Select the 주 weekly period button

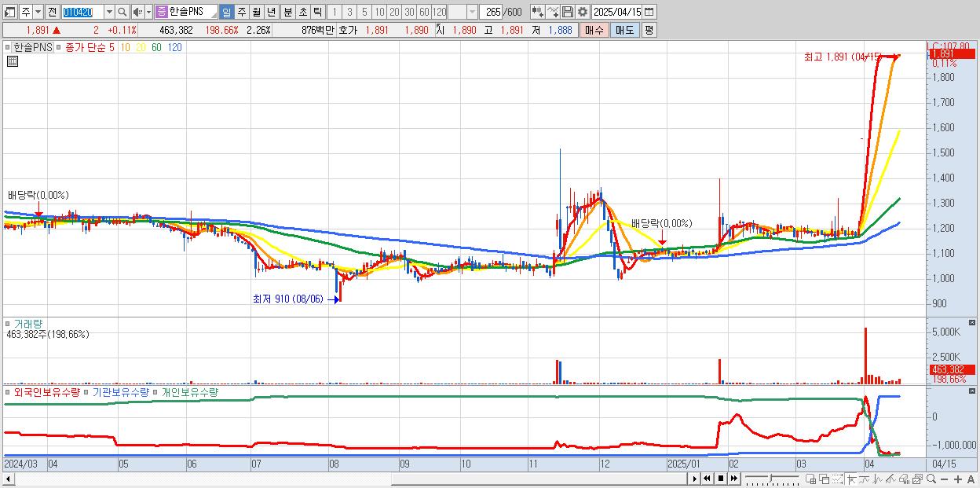[x=241, y=12]
